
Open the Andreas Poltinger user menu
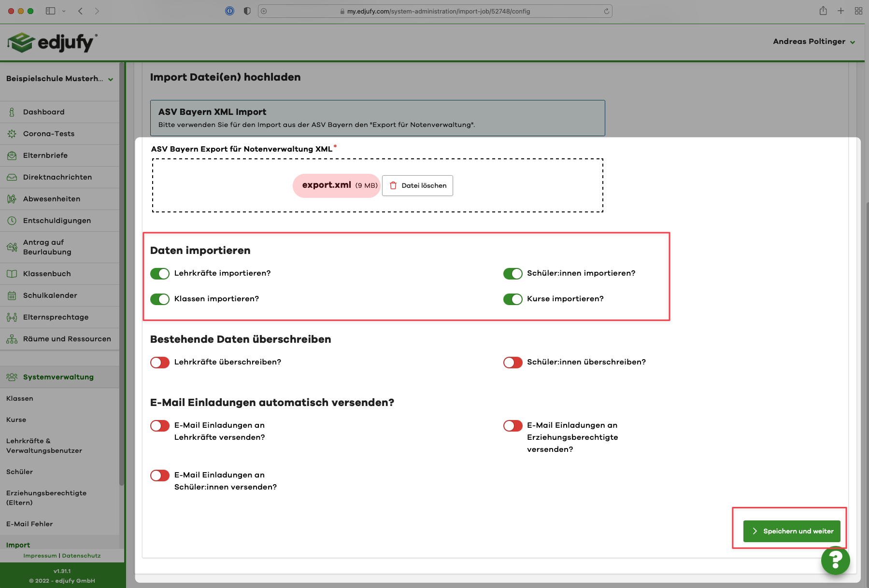tap(813, 42)
